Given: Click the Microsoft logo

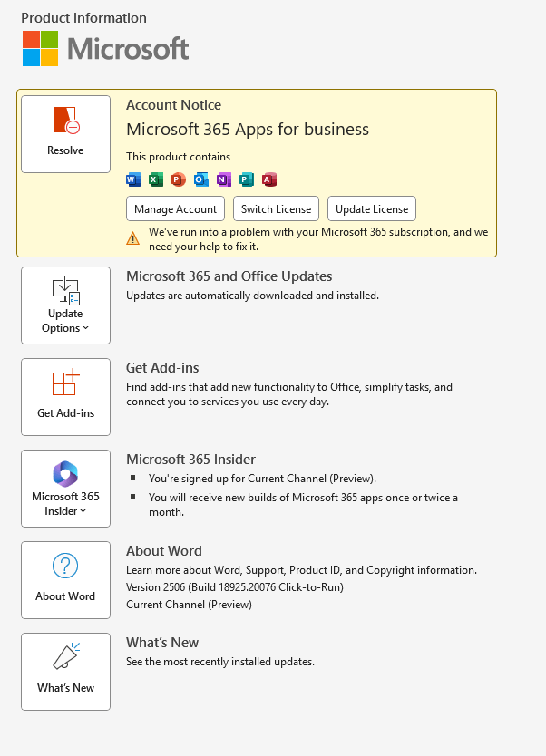Looking at the screenshot, I should [x=104, y=49].
